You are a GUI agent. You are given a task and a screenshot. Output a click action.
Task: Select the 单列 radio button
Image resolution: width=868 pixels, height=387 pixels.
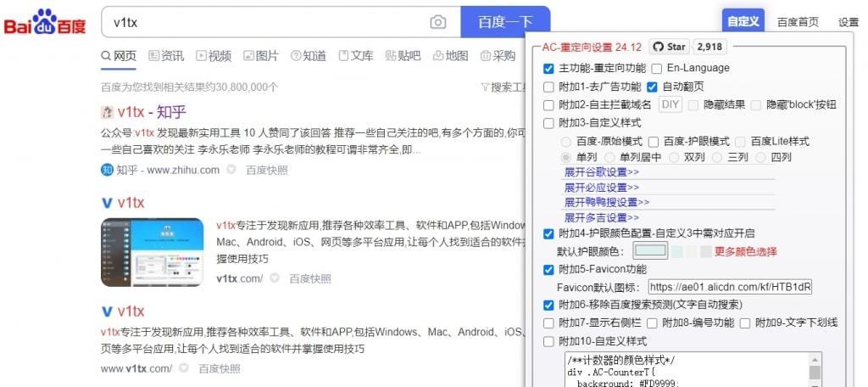tap(565, 158)
